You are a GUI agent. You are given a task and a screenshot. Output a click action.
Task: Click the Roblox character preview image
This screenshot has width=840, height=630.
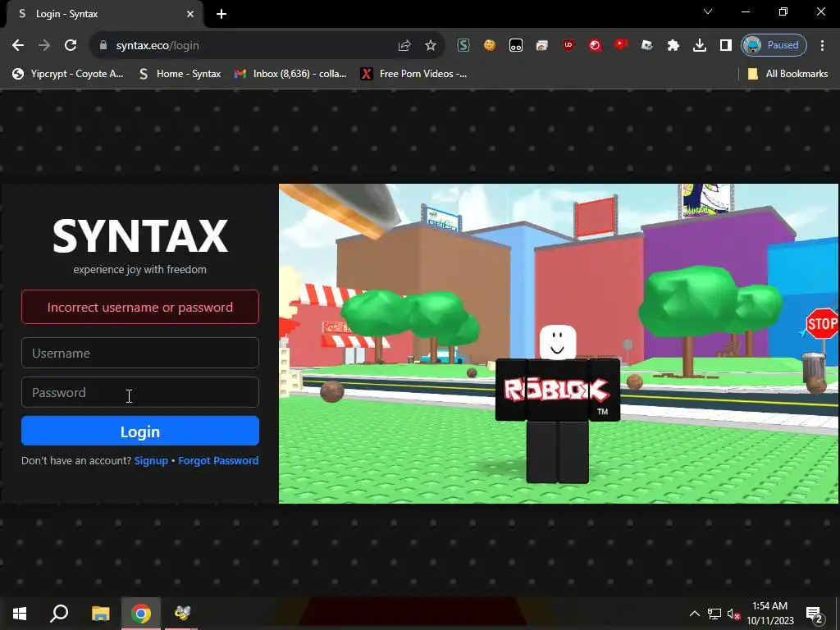point(559,344)
